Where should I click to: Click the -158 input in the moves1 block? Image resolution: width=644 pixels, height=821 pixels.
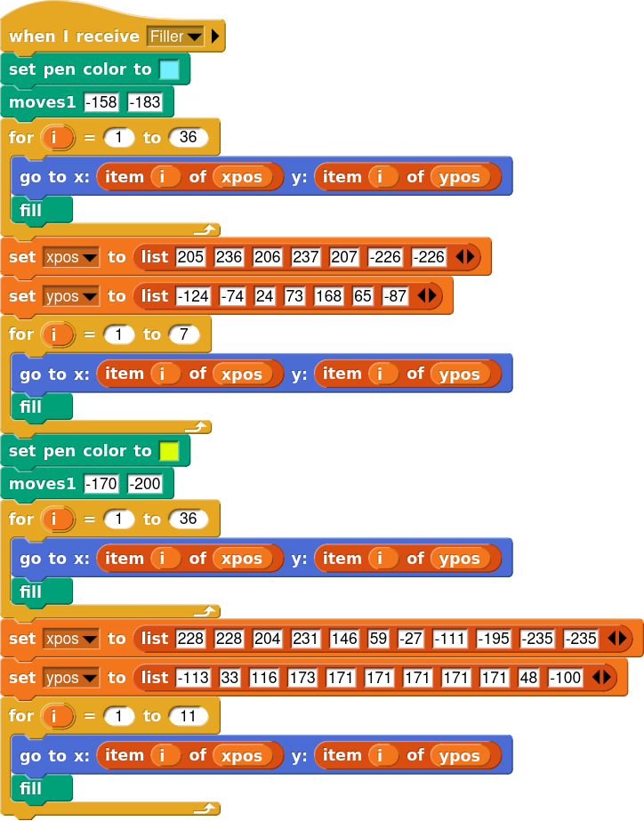(x=102, y=102)
